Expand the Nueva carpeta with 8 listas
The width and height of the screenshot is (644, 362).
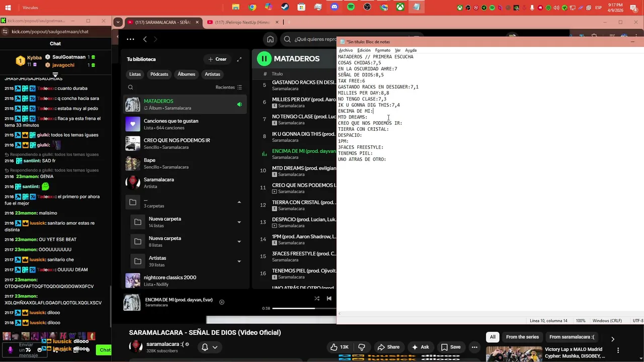point(239,241)
